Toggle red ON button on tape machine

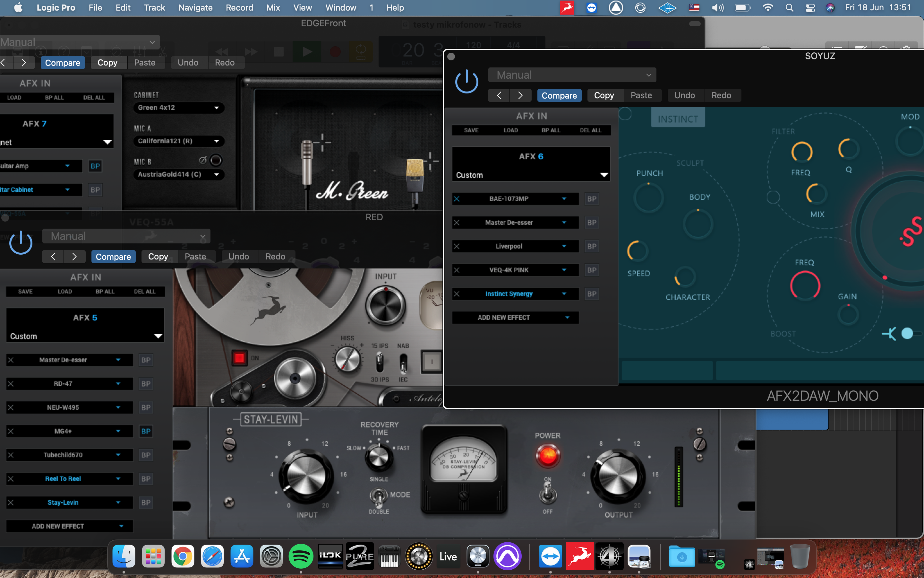[x=239, y=358]
